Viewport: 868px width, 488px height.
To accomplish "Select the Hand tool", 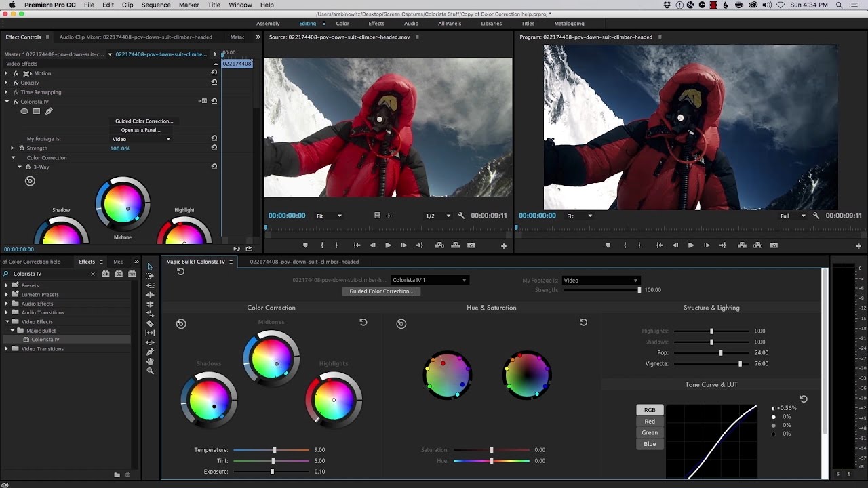I will 150,361.
